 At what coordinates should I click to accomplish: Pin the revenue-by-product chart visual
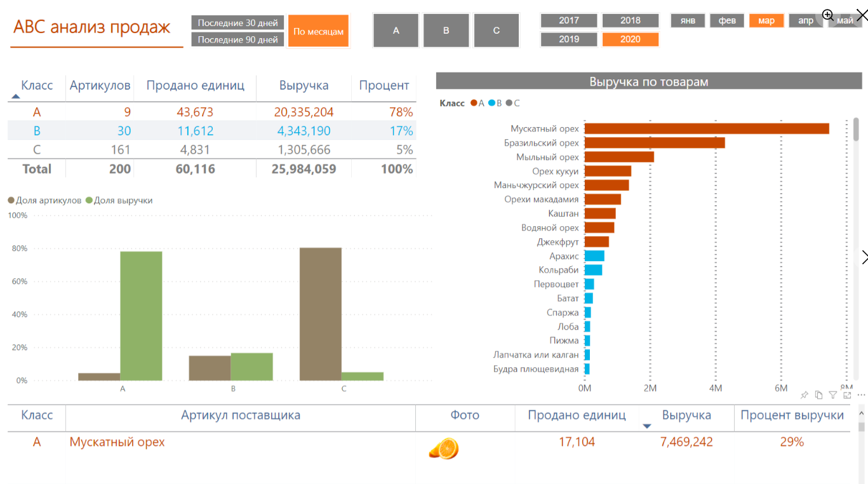click(x=805, y=395)
